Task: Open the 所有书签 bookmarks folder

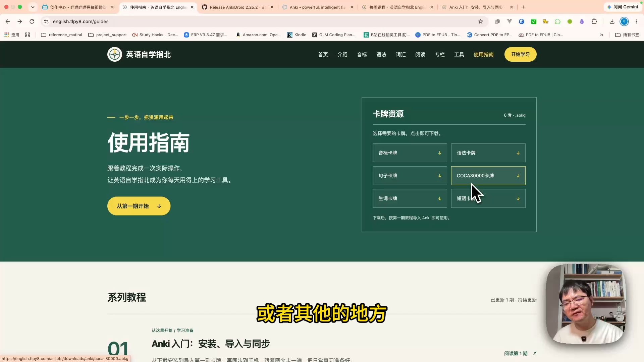Action: coord(627,35)
